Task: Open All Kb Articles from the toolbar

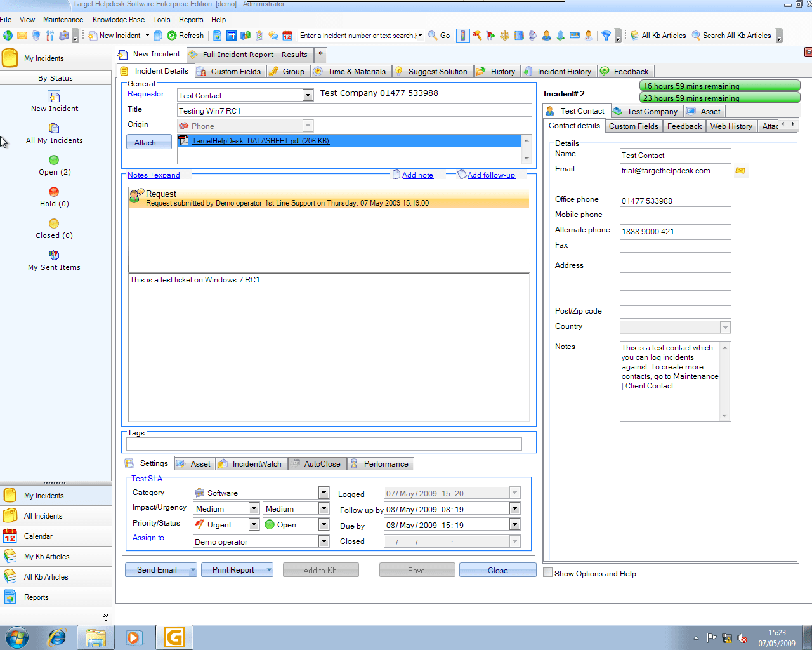Action: 660,36
